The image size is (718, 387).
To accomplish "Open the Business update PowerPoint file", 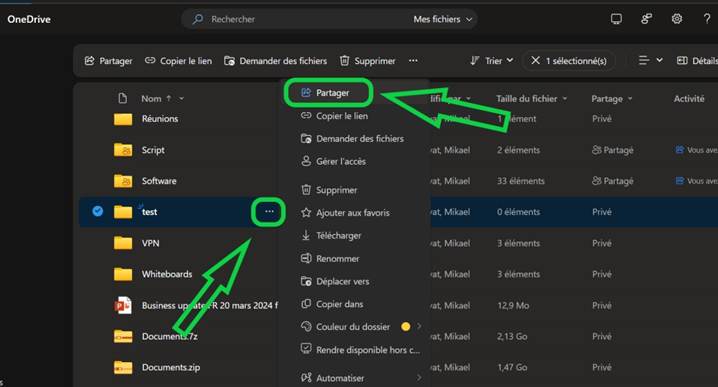I will pos(210,305).
